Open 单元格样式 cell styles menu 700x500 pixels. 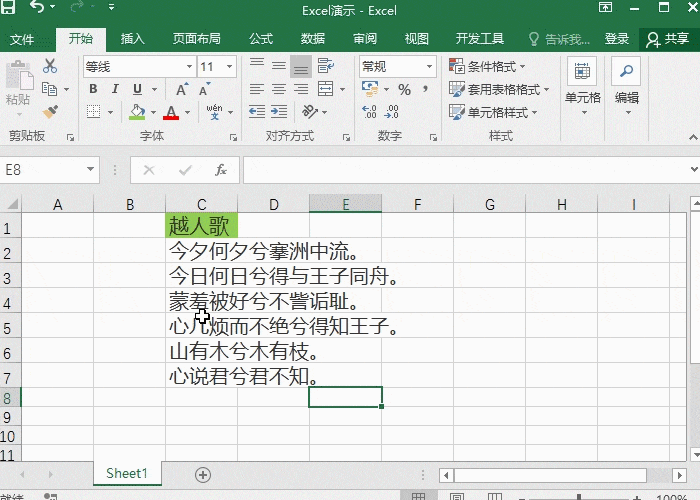(x=493, y=112)
